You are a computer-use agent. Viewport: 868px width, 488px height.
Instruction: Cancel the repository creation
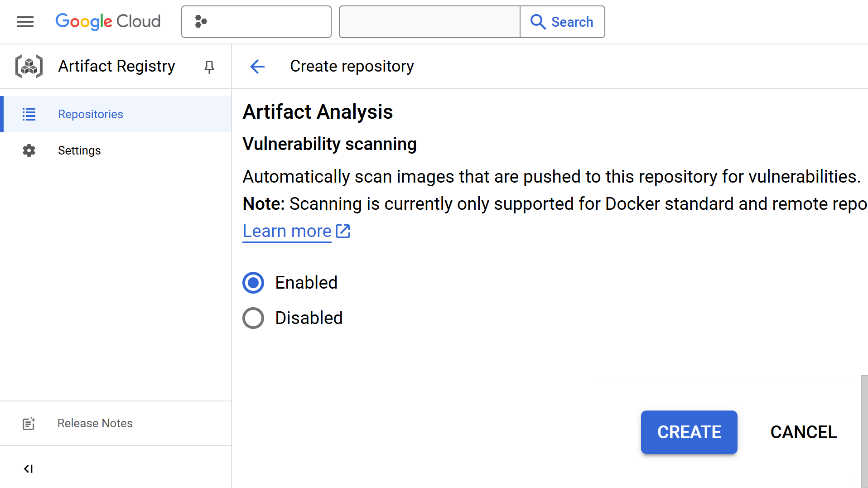tap(803, 432)
